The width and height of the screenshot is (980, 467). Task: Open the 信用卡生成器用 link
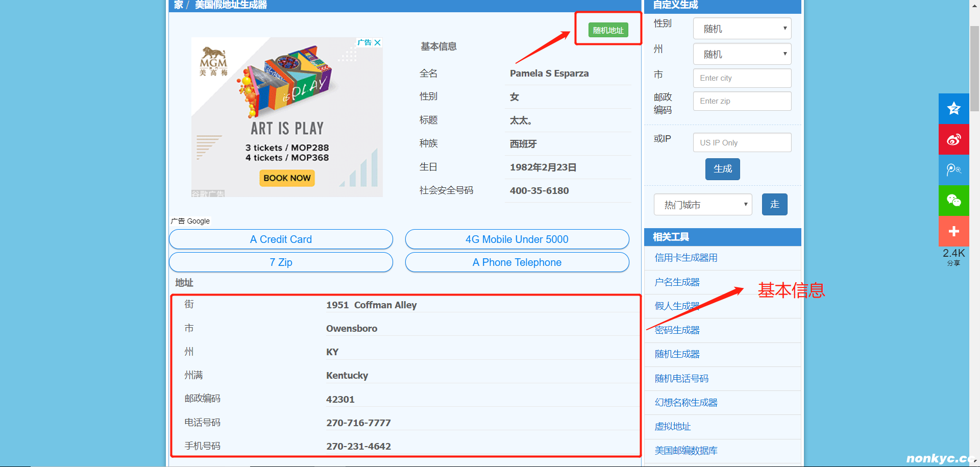click(x=685, y=258)
